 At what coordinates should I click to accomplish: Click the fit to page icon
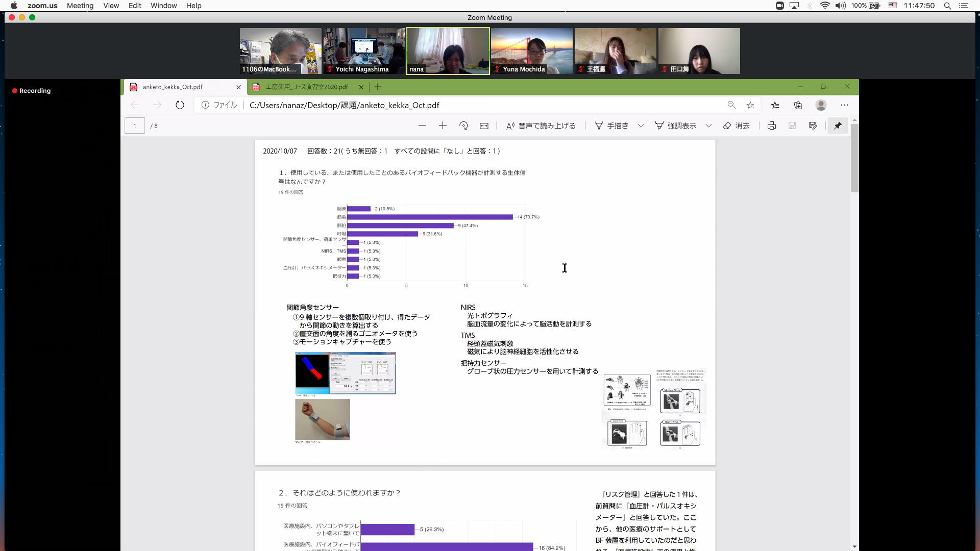point(484,126)
